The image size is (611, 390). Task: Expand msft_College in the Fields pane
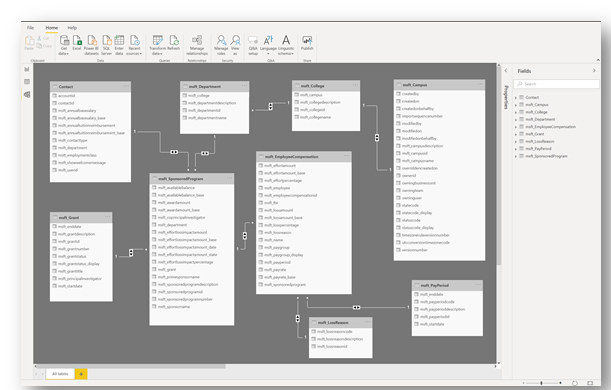pos(516,113)
